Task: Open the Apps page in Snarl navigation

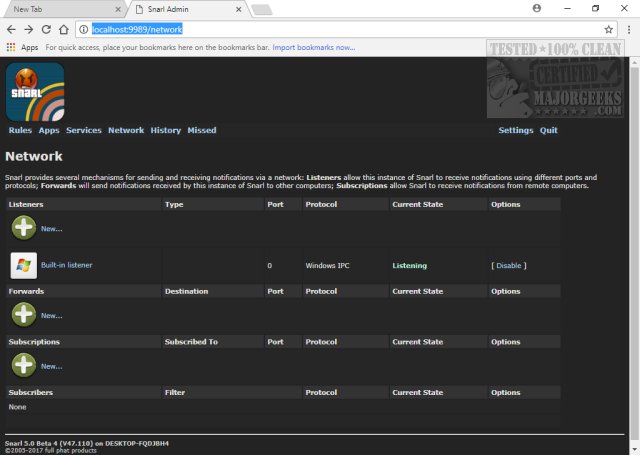Action: point(49,130)
